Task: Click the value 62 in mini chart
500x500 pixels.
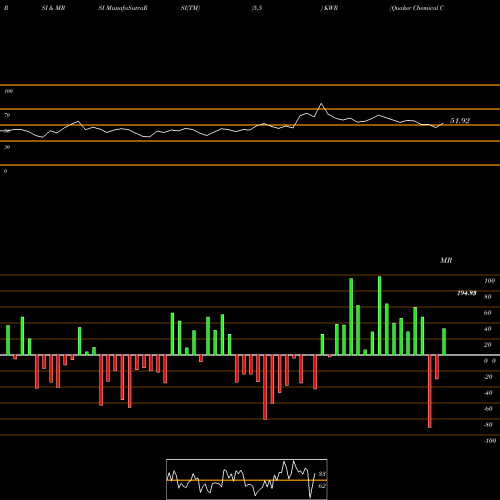Action: click(322, 486)
